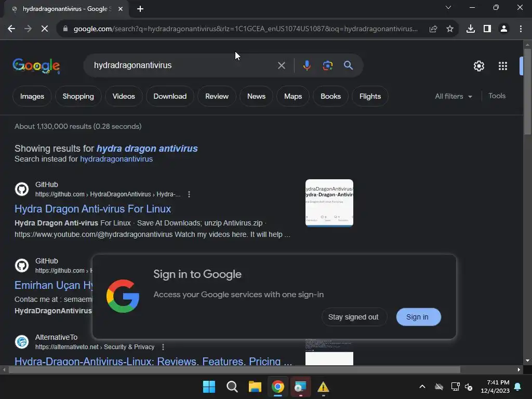Open Chrome three-dot menu
Image resolution: width=532 pixels, height=399 pixels.
521,29
